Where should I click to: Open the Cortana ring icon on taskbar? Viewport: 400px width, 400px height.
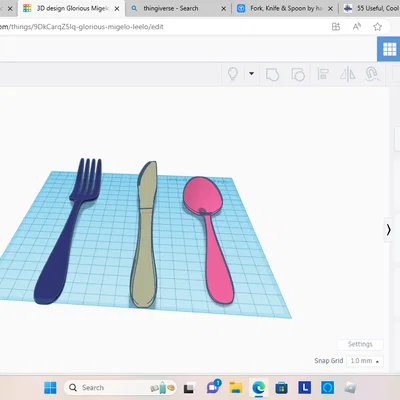coord(327,387)
